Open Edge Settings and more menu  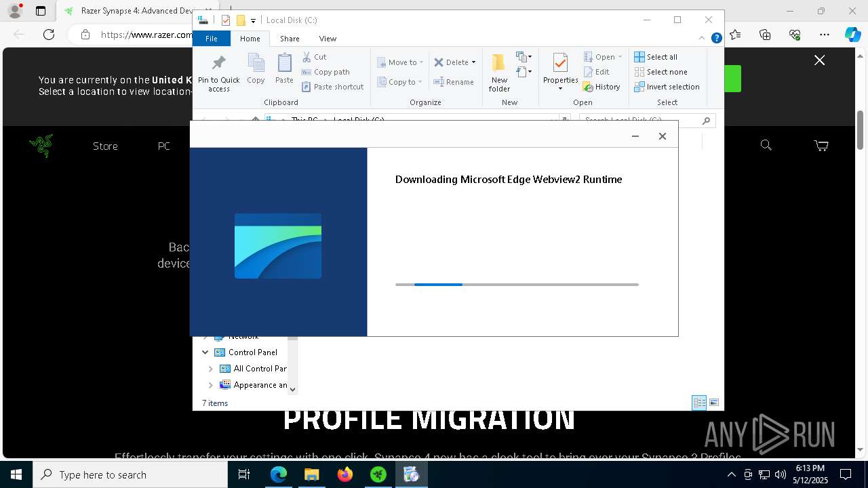(824, 35)
